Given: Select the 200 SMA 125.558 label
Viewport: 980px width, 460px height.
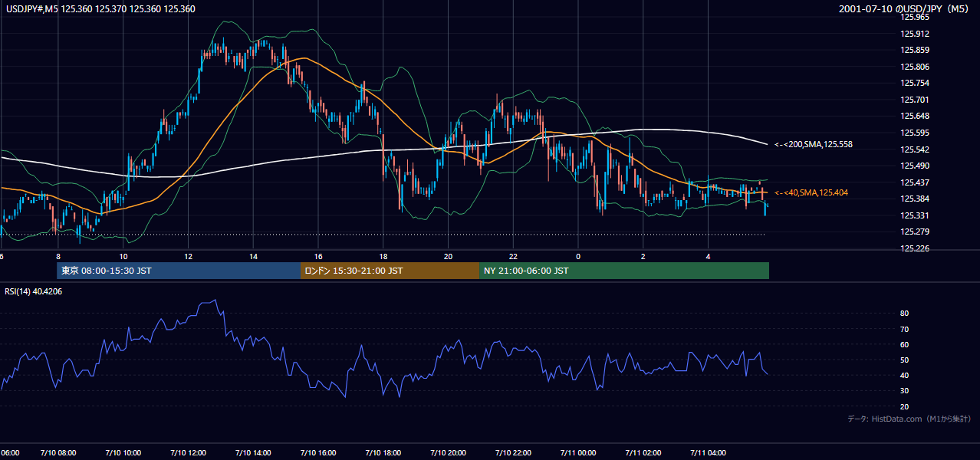Looking at the screenshot, I should click(x=813, y=144).
